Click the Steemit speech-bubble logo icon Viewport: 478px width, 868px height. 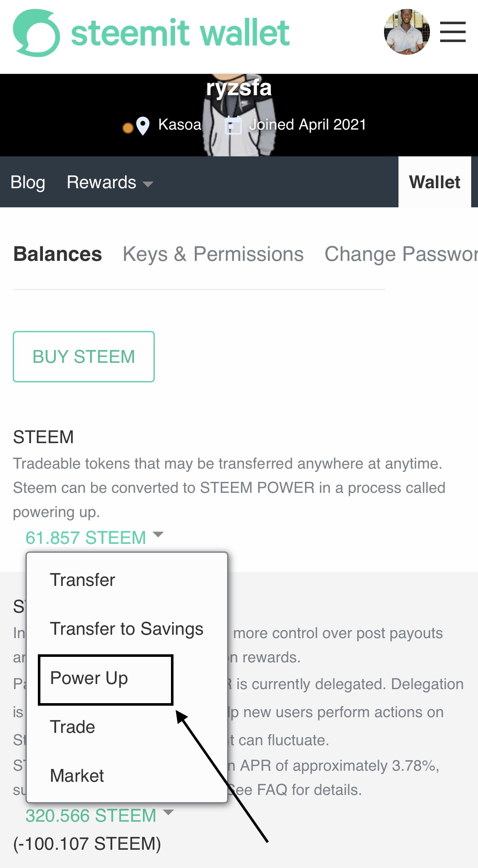coord(36,33)
